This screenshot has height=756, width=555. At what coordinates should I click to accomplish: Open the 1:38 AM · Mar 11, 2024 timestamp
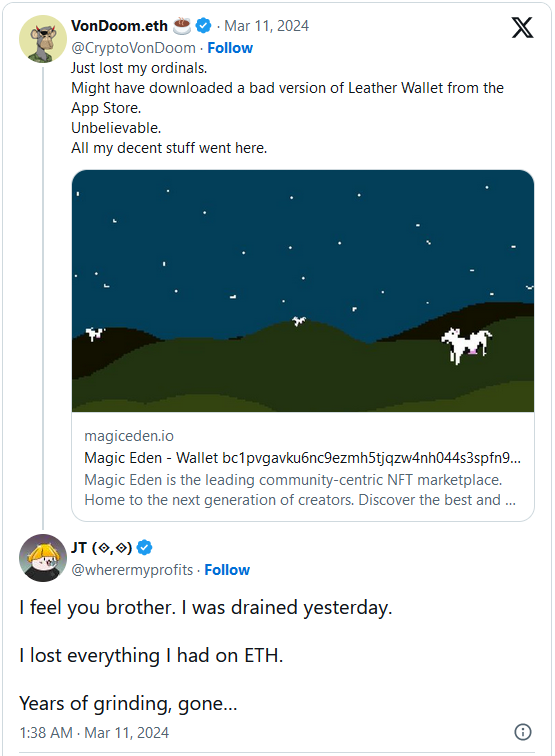(x=94, y=733)
